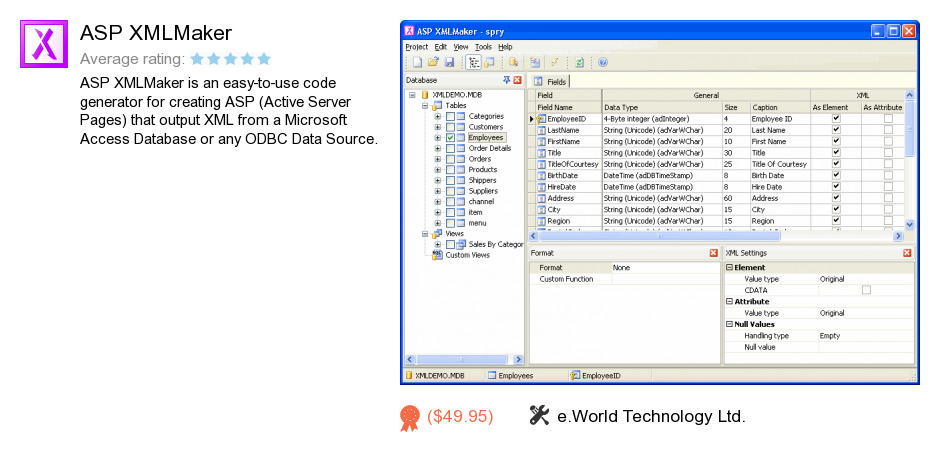Collapse the XMLDEMO.MDB root node
The width and height of the screenshot is (940, 462).
412,95
